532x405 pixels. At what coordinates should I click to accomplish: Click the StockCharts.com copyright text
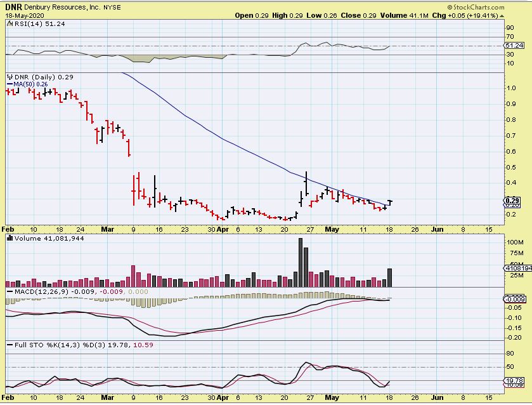tap(476, 7)
